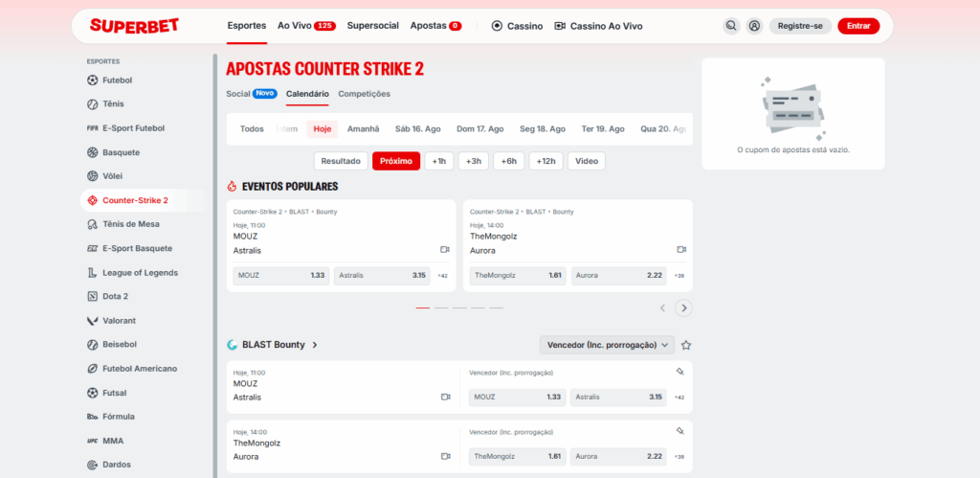The image size is (980, 478).
Task: Select Hoje date filter
Action: coord(322,129)
